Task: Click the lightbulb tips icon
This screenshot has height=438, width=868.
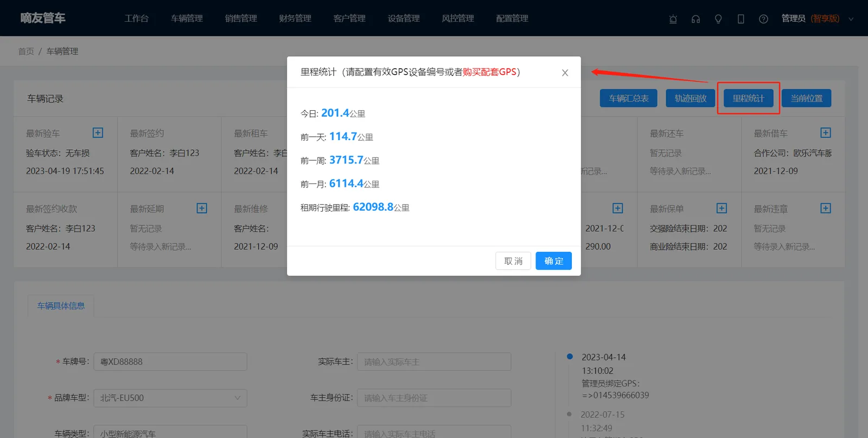Action: point(718,19)
